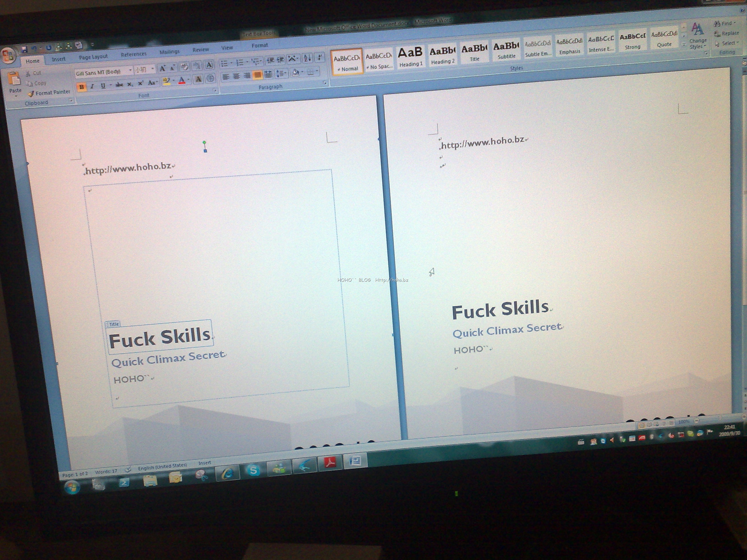Switch to Review tab
747x560 pixels.
coord(201,49)
